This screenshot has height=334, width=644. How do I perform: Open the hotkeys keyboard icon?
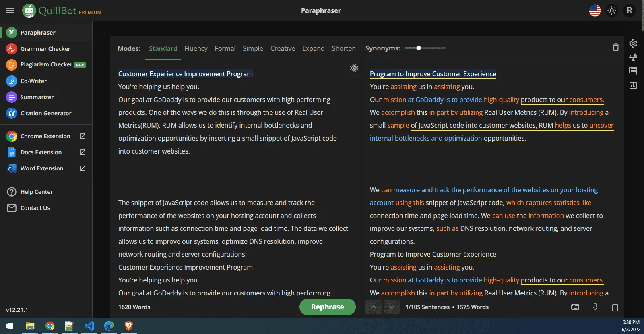click(575, 307)
